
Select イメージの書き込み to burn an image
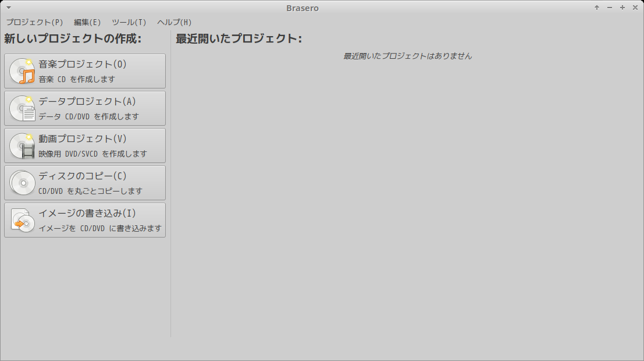(85, 220)
